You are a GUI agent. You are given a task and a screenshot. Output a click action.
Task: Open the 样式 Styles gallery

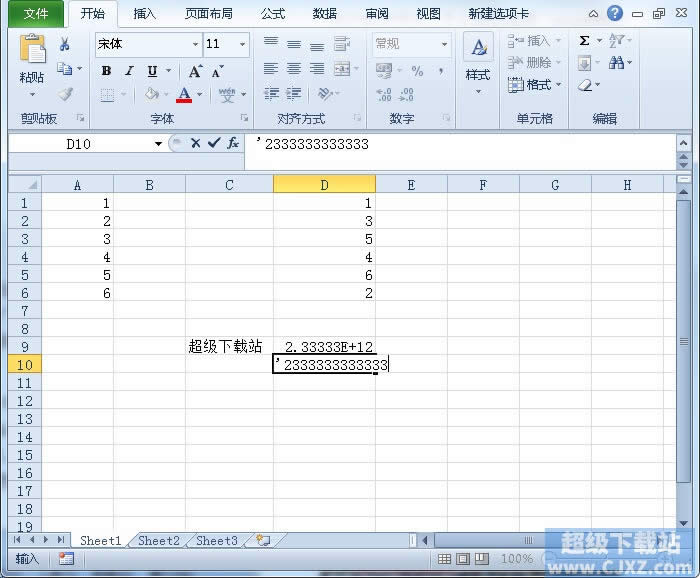point(478,63)
